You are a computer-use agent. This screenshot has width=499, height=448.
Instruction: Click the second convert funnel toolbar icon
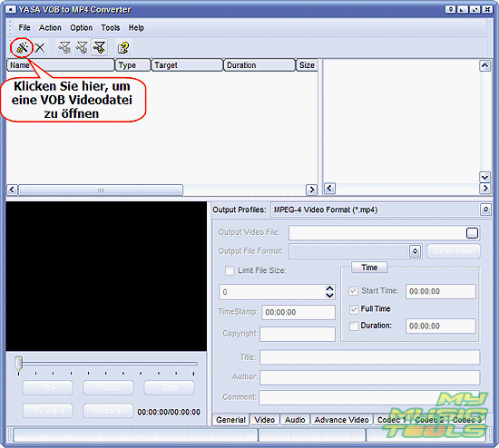[x=82, y=48]
